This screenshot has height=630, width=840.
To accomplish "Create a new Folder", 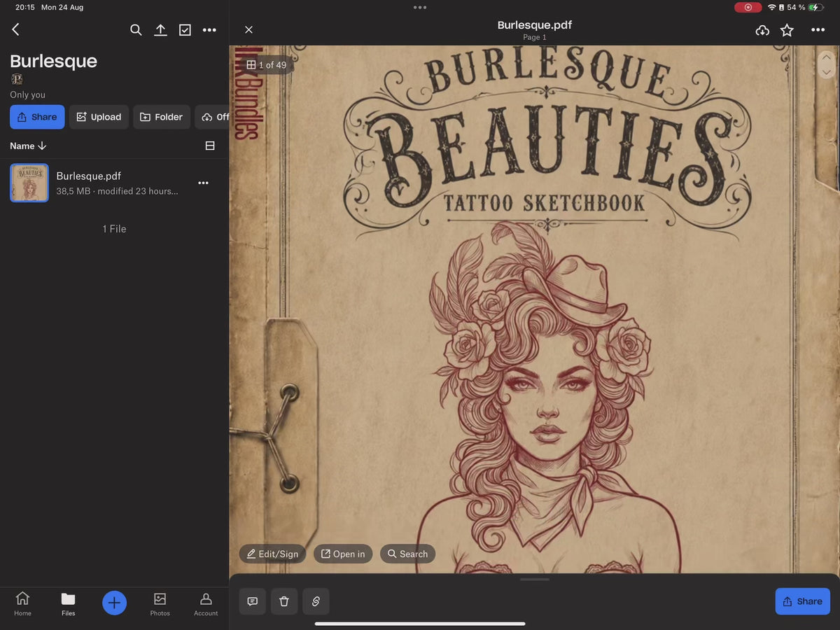I will 162,117.
